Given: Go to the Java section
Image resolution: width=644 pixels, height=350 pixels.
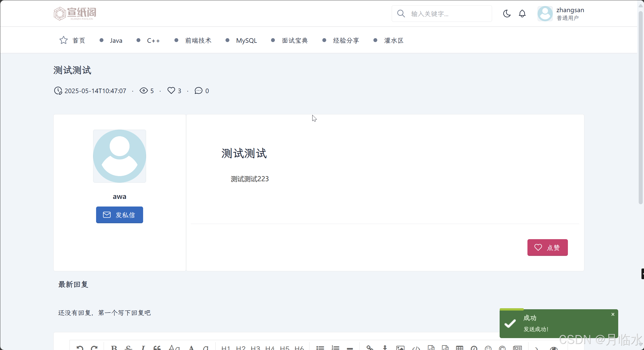Looking at the screenshot, I should [116, 40].
